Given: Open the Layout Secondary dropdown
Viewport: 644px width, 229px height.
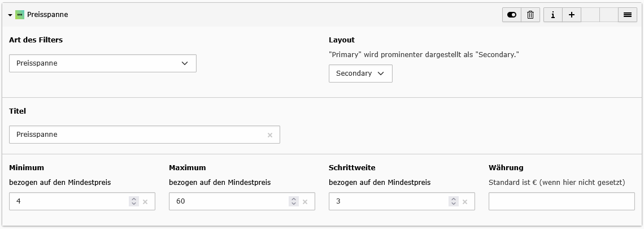Looking at the screenshot, I should coord(360,74).
